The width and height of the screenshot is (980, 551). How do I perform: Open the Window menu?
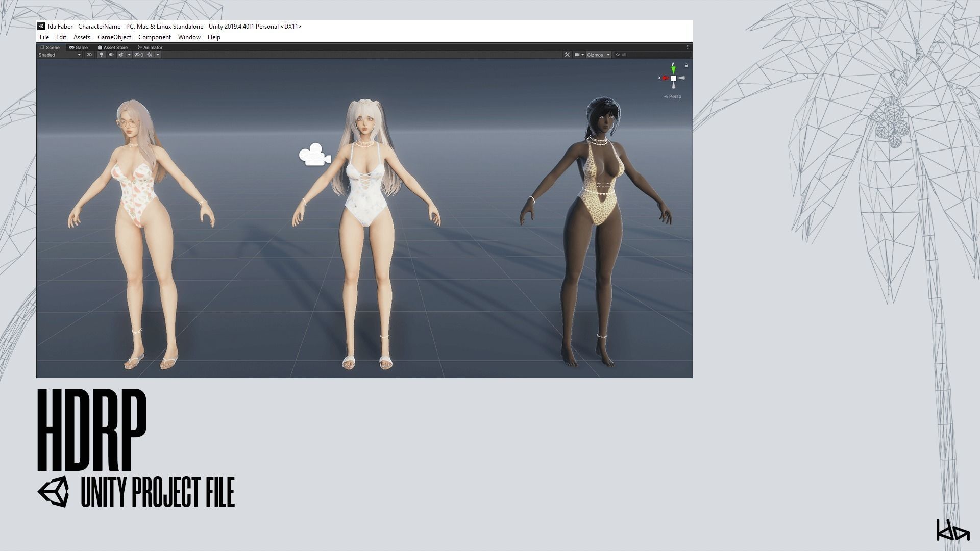tap(189, 37)
